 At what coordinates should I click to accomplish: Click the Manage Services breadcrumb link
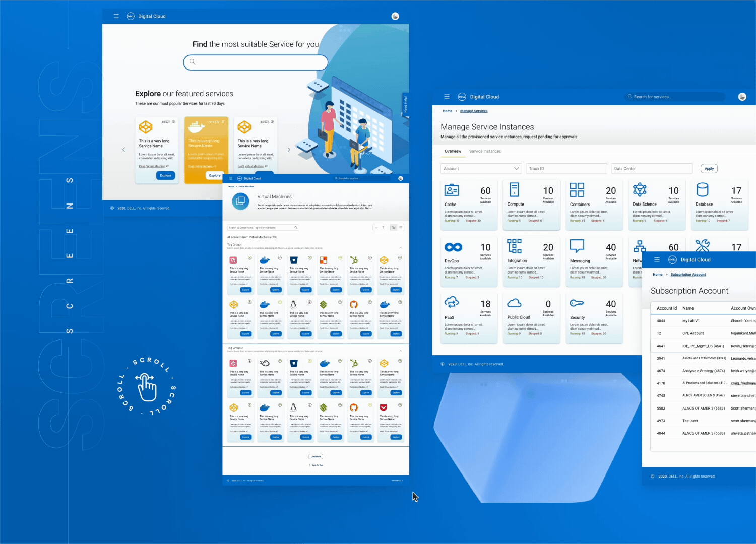(x=474, y=111)
